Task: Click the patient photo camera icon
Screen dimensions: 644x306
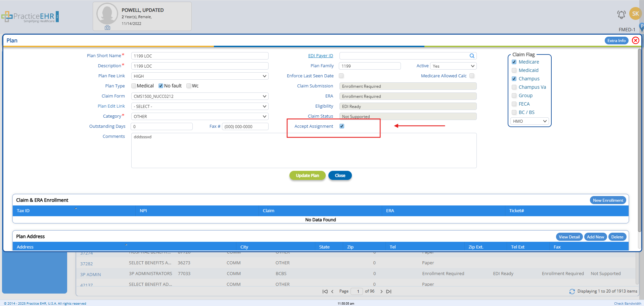Action: pyautogui.click(x=107, y=28)
